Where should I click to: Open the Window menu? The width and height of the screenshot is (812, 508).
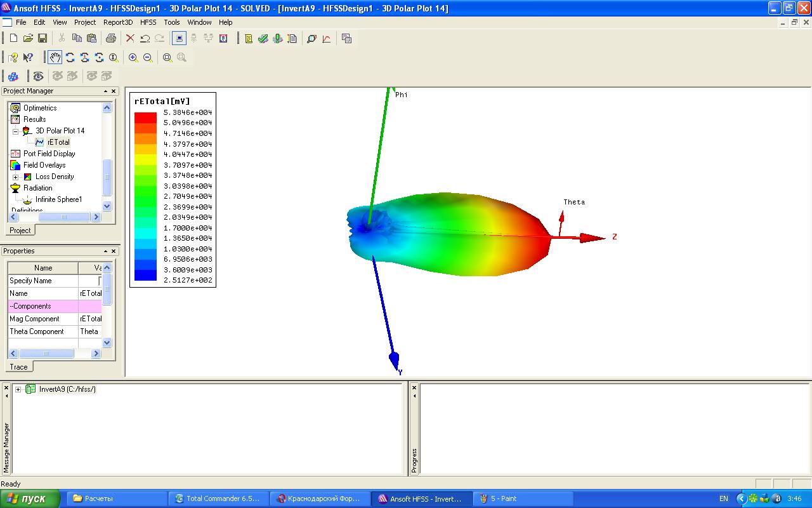(x=199, y=22)
